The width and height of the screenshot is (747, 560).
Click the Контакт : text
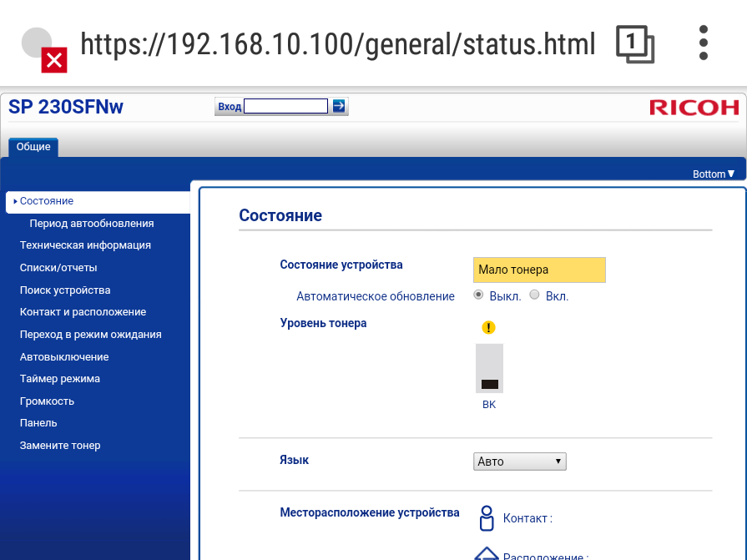[x=527, y=518]
